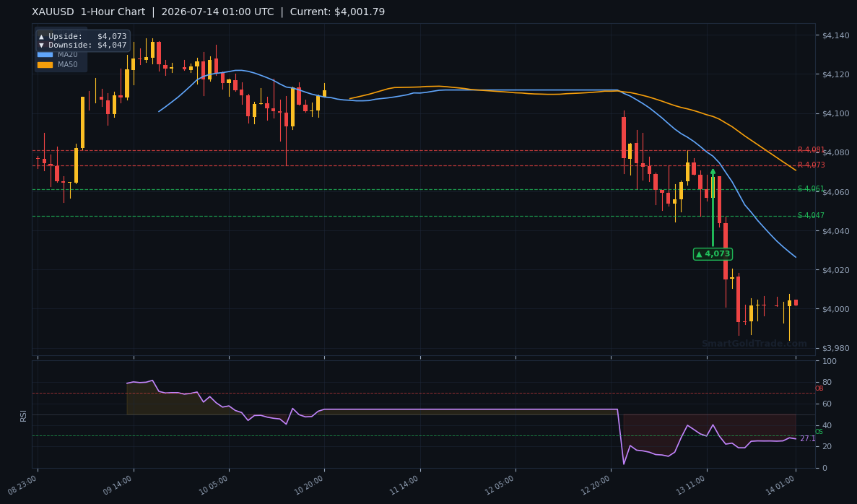857x504 pixels.
Task: Select the 'Downside: $4,047' legend line
Action: pos(82,45)
